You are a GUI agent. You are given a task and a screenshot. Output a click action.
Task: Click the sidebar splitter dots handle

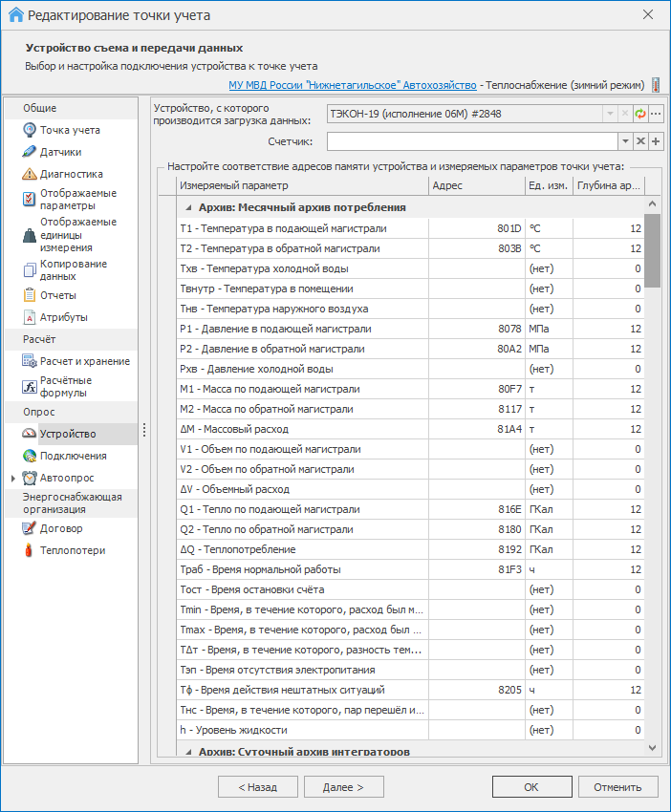(144, 430)
